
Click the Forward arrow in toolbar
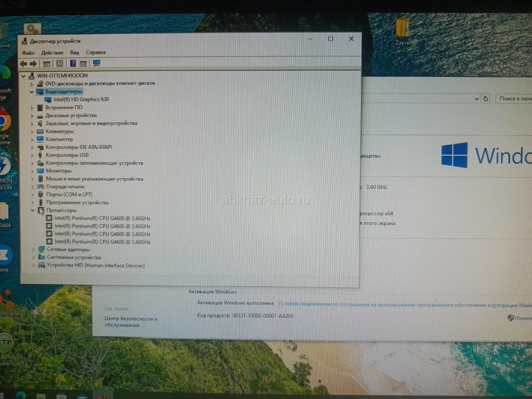click(x=33, y=64)
